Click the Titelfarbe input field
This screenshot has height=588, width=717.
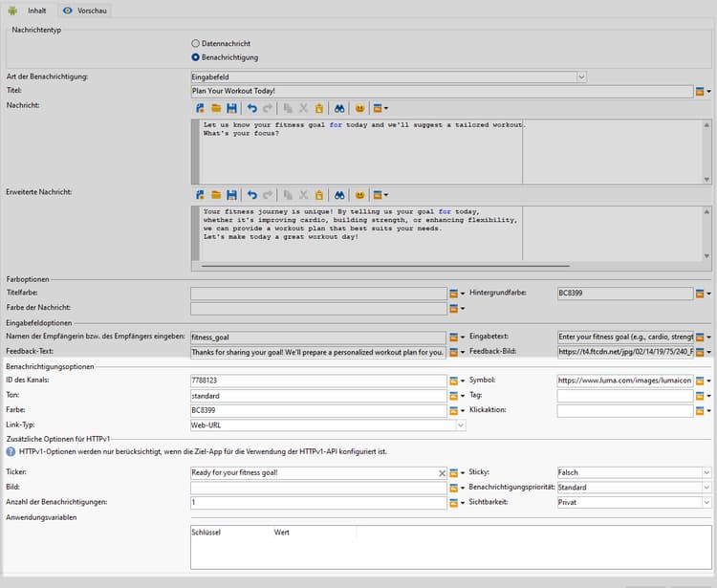click(x=317, y=294)
